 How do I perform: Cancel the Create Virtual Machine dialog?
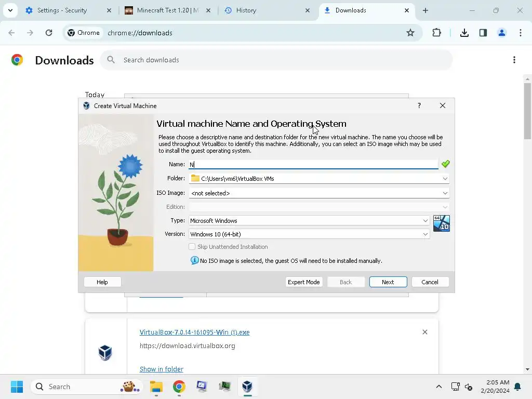coord(430,282)
